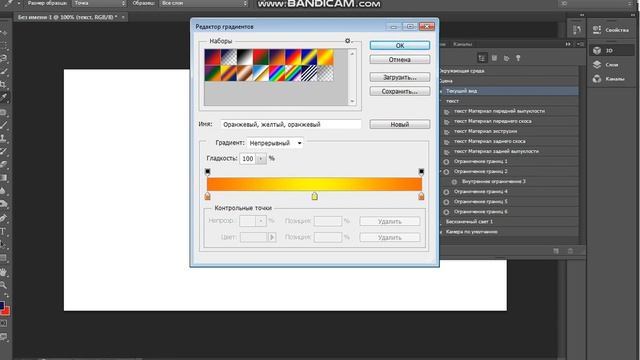
Task: Select the middle yellow color stop
Action: (x=314, y=196)
